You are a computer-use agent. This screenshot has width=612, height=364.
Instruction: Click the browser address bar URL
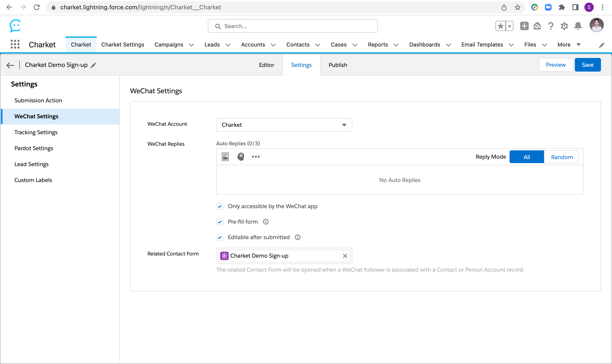coord(141,7)
